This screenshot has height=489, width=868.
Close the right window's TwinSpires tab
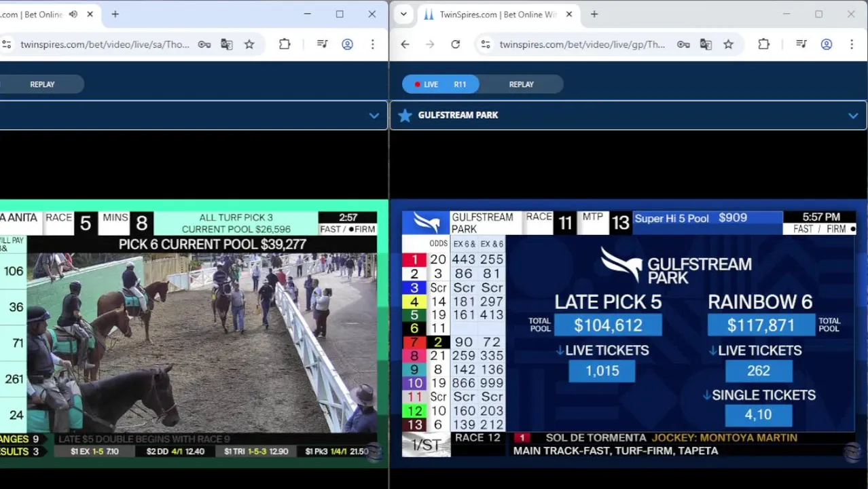click(x=569, y=14)
